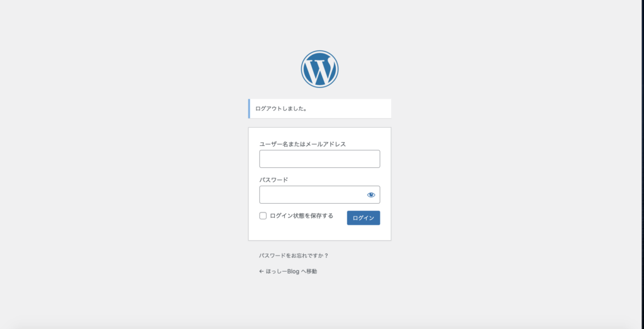Click the question mark ending the forgot-password link

(x=326, y=255)
